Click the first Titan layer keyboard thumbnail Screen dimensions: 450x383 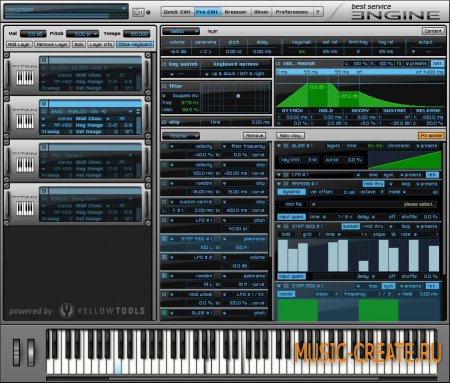point(25,77)
